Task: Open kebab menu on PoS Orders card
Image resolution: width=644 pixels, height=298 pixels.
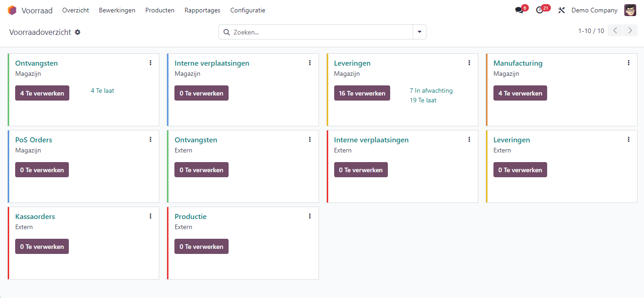Action: (151, 140)
